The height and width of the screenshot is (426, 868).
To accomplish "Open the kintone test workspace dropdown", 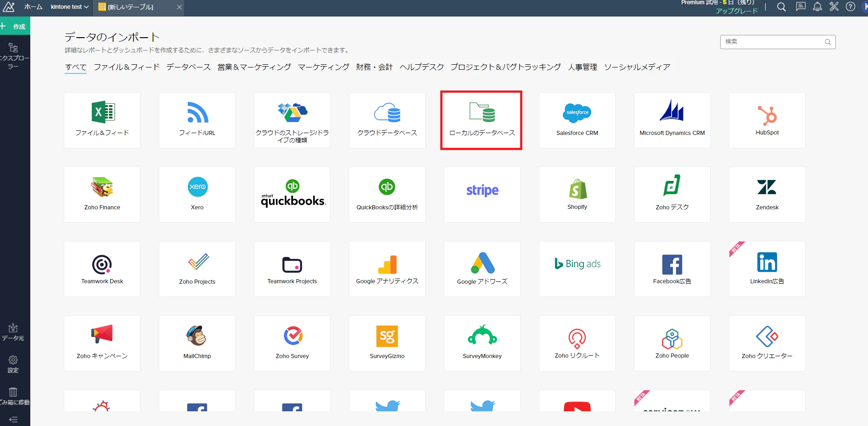I will pos(70,7).
